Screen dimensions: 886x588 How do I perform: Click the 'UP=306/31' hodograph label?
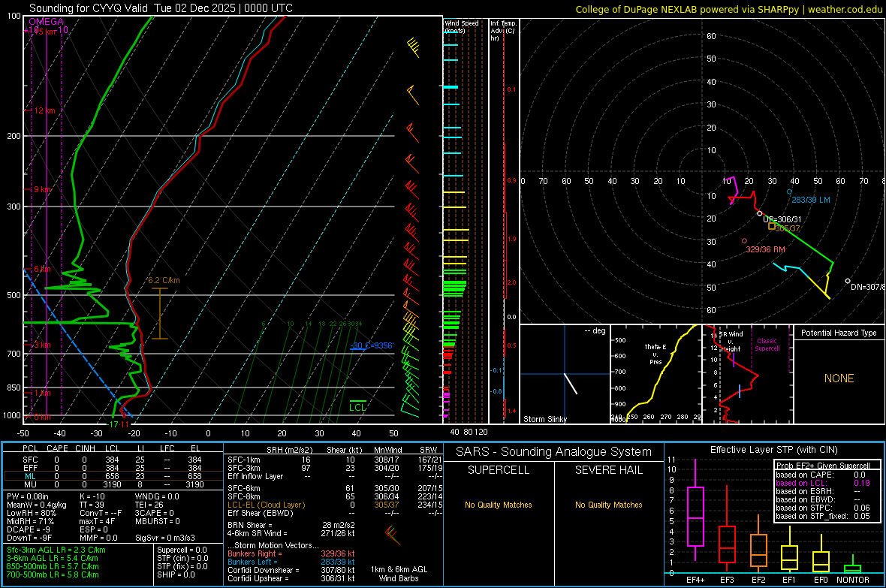click(782, 219)
